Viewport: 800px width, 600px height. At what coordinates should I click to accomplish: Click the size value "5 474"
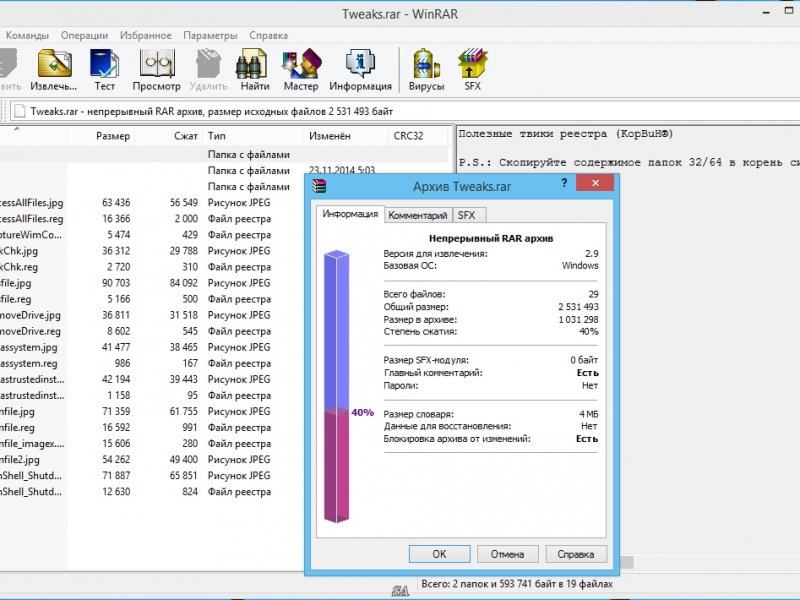pyautogui.click(x=118, y=235)
